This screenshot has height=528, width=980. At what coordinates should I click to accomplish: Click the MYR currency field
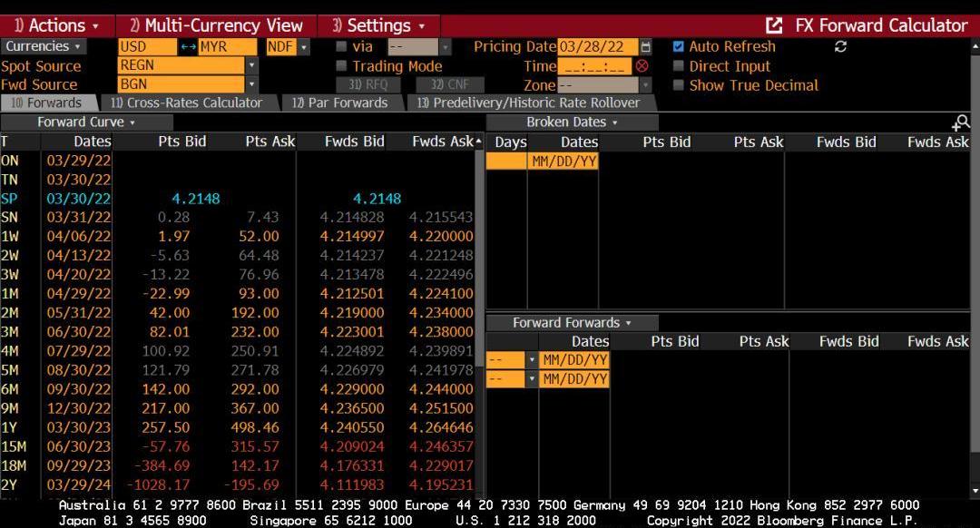(227, 47)
